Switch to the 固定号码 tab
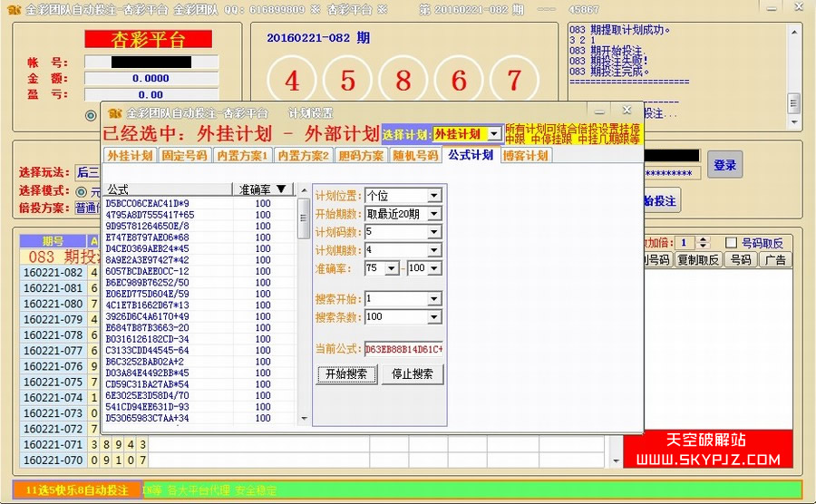816x504 pixels. [184, 155]
